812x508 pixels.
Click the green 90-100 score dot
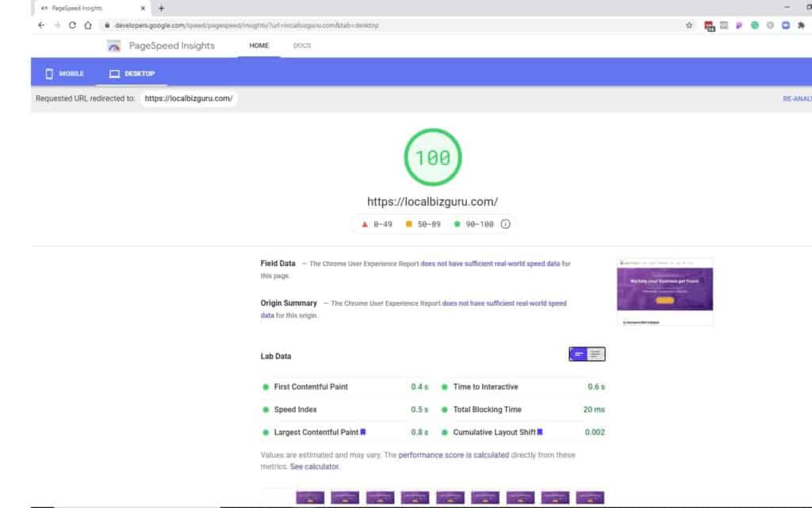tap(458, 224)
